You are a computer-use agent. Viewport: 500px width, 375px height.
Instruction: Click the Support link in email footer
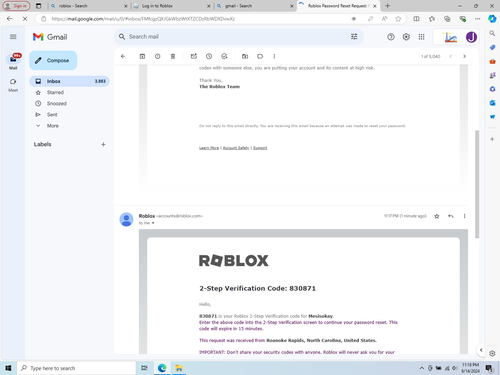point(260,148)
